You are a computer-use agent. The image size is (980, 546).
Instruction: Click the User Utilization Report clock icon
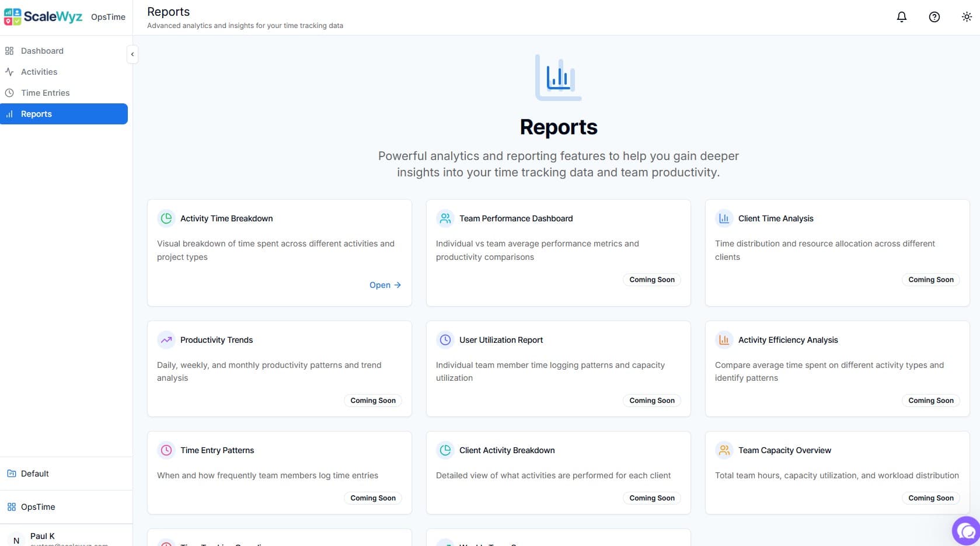point(445,340)
